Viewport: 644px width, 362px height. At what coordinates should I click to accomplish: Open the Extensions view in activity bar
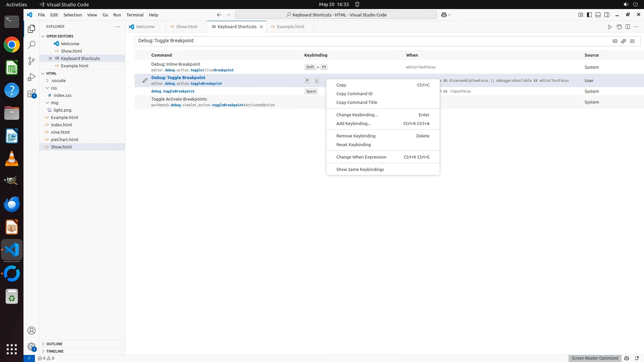32,94
